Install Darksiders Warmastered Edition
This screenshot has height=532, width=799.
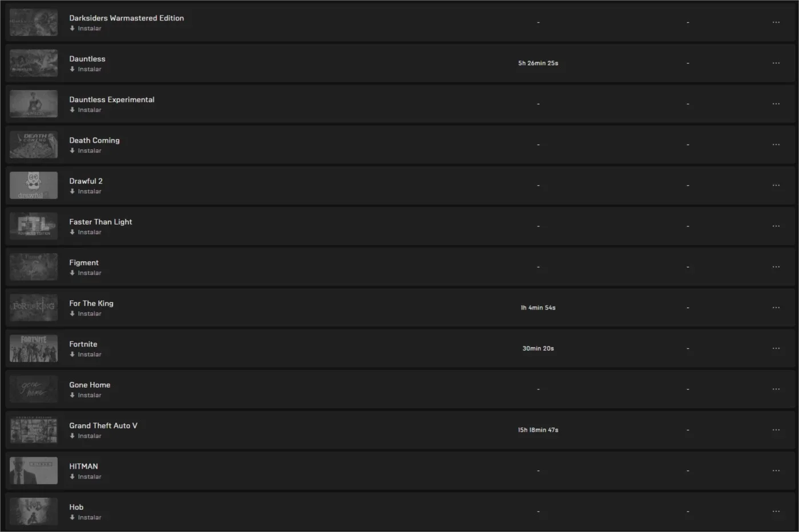[86, 29]
